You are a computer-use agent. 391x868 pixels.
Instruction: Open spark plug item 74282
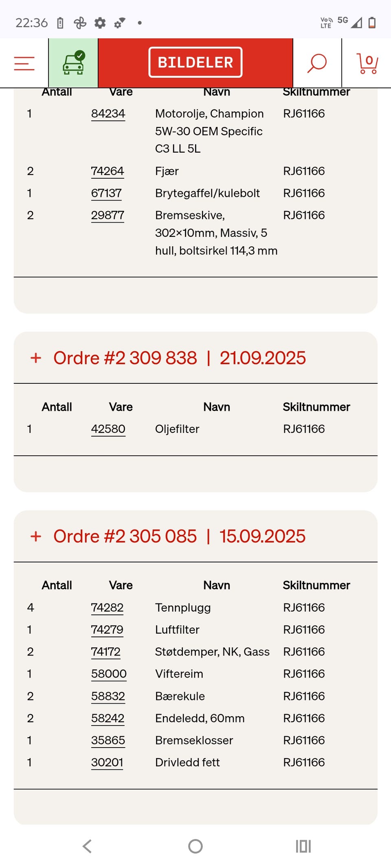[x=107, y=608]
